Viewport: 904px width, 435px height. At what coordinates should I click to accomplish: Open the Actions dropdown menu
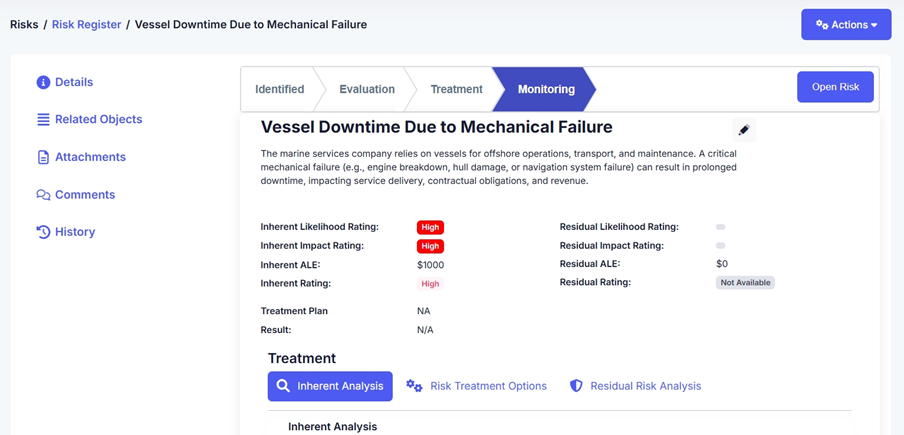[x=846, y=25]
